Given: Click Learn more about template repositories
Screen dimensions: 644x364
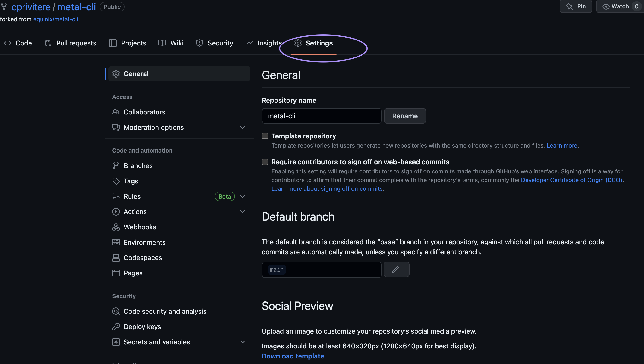Looking at the screenshot, I should pos(562,146).
